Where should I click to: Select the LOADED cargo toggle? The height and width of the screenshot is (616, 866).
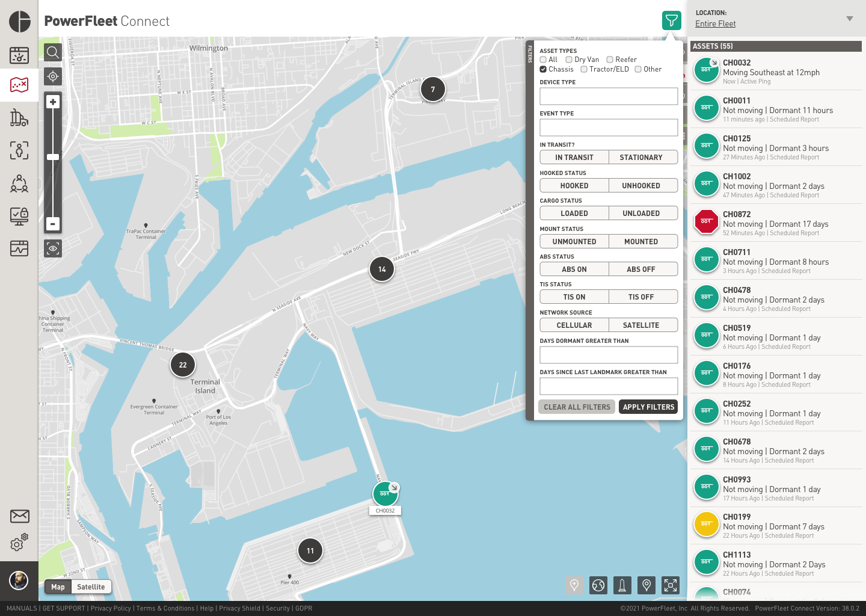pos(574,214)
